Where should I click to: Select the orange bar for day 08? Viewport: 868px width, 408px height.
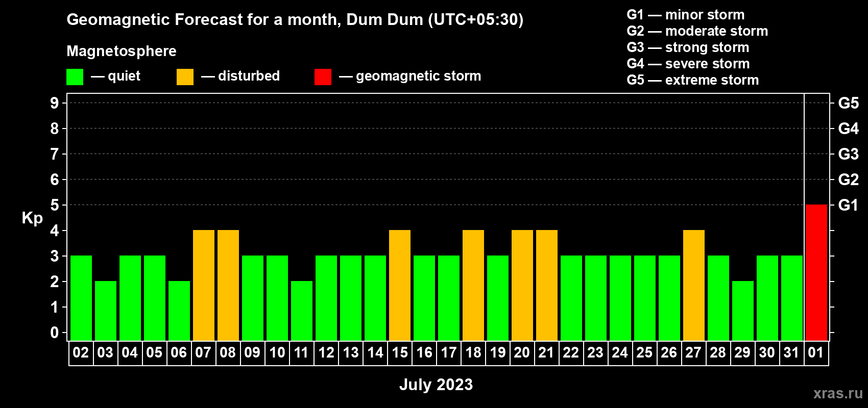pos(228,285)
